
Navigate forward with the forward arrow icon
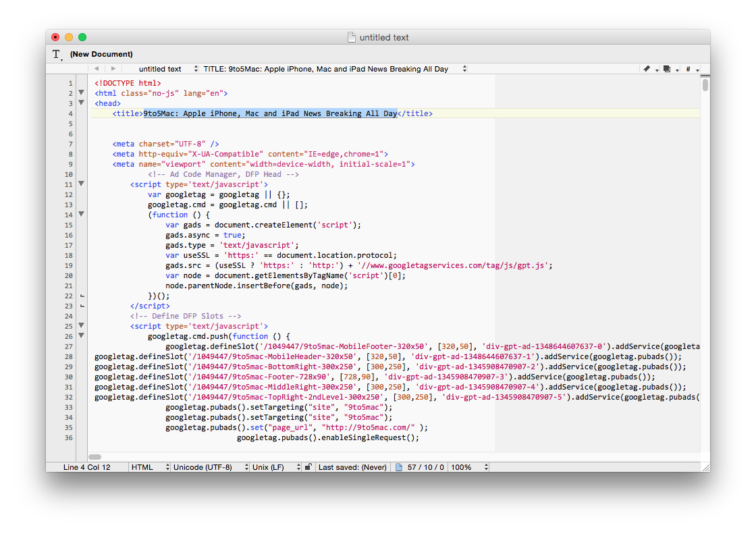point(113,68)
